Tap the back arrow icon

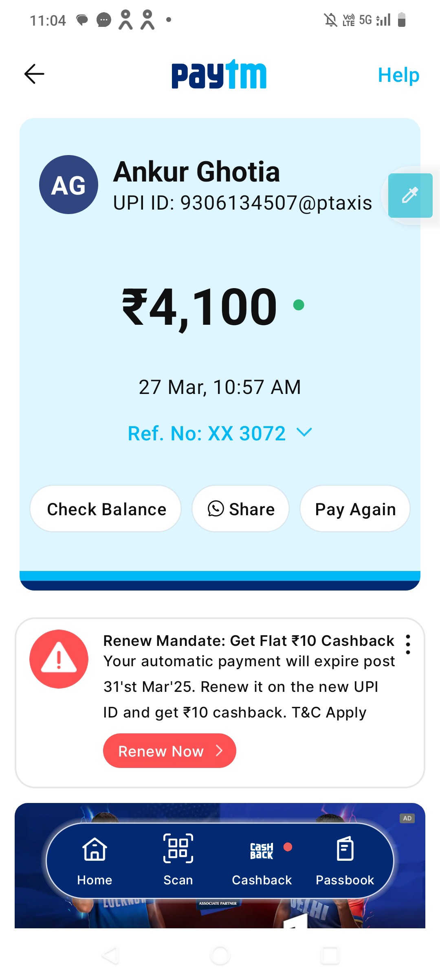[x=34, y=74]
